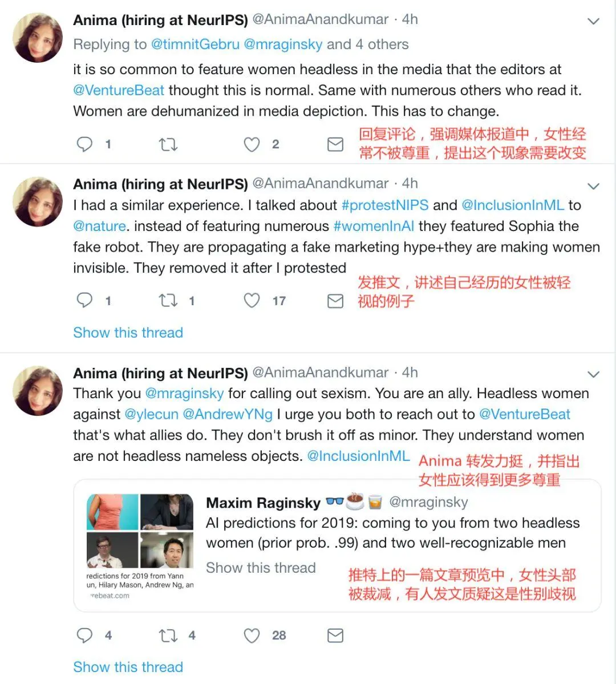
Task: Retweet the third tweet with 4 retweets
Action: pos(168,636)
